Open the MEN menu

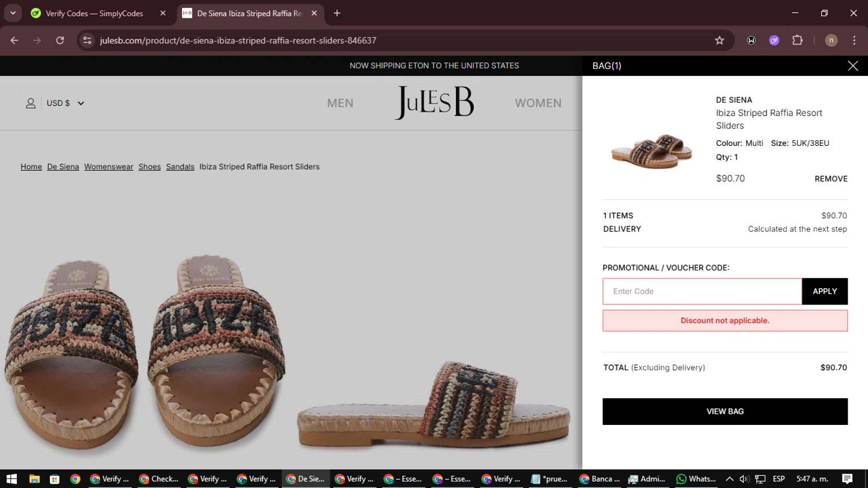pos(340,103)
